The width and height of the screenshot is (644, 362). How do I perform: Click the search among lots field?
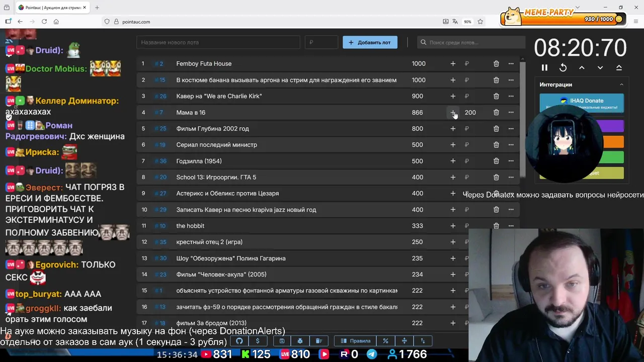click(471, 42)
